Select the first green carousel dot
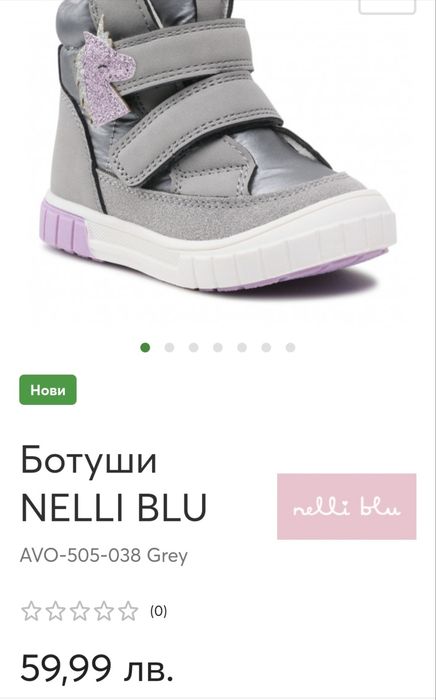 click(145, 347)
